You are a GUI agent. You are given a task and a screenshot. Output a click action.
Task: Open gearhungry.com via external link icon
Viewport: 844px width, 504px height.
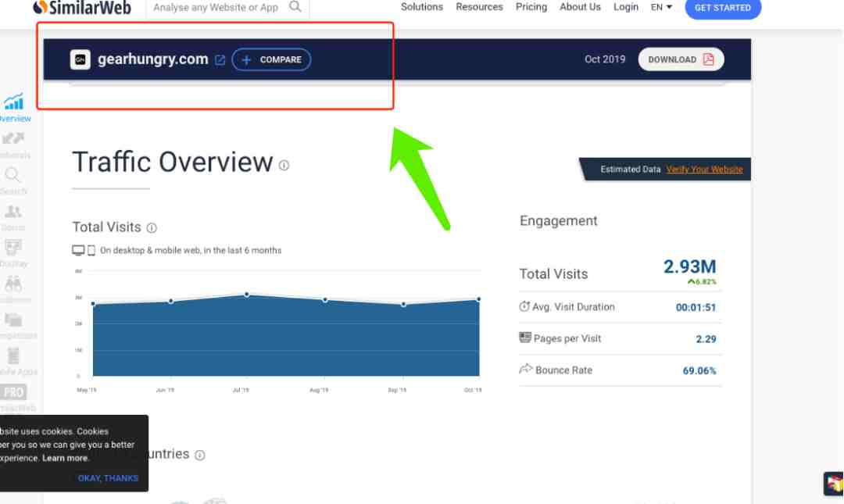coord(220,60)
